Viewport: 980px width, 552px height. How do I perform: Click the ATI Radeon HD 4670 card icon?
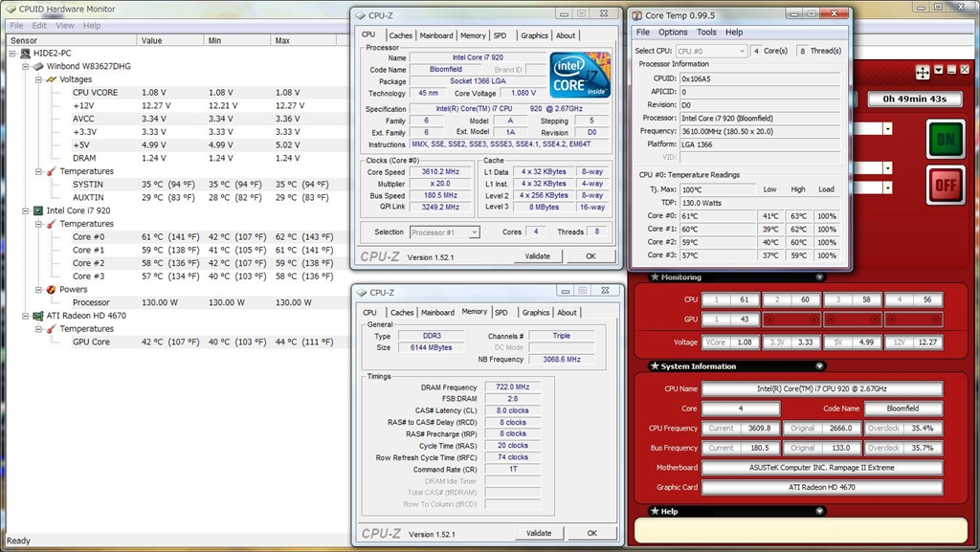(38, 316)
